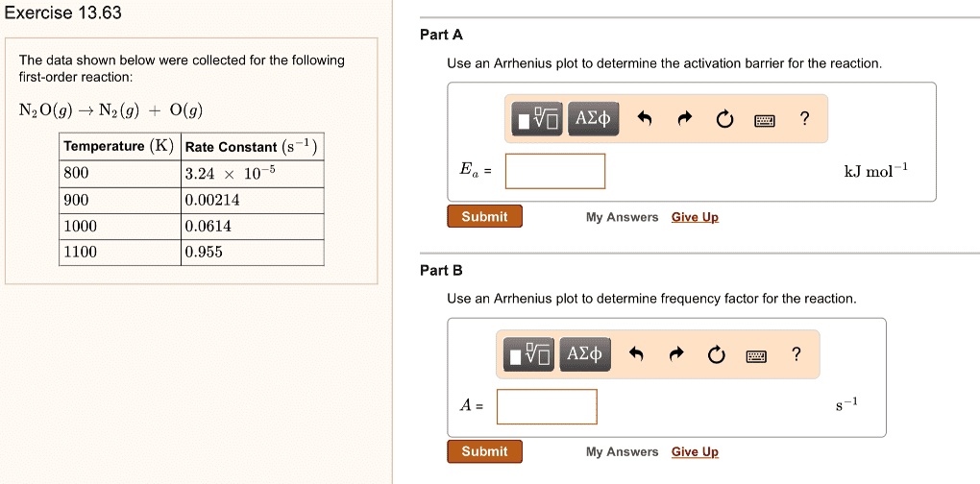
Task: Show keyboard shortcuts in Part A toolbar
Action: pyautogui.click(x=764, y=119)
